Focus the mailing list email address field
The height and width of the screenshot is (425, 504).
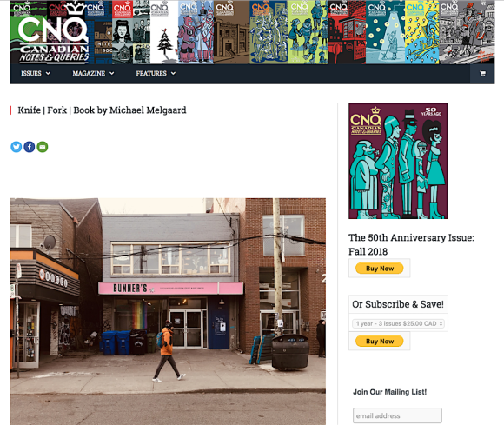pyautogui.click(x=397, y=415)
